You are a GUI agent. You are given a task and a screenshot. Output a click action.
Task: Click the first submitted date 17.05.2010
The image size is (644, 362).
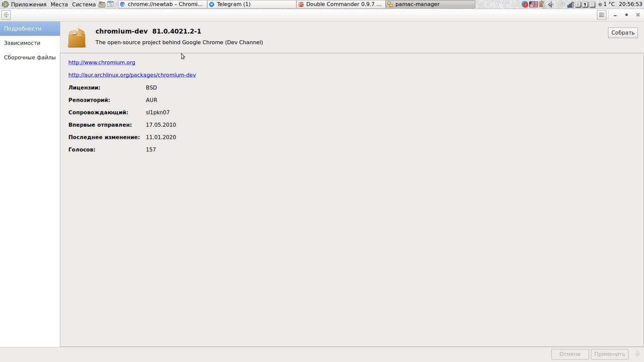[161, 125]
